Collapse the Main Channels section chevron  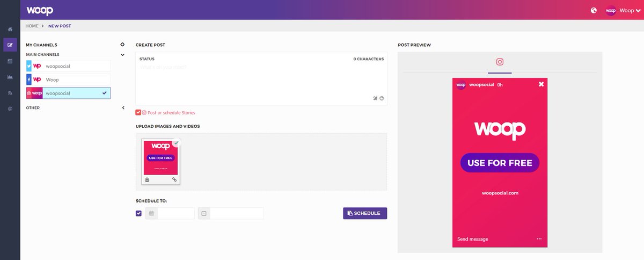(x=122, y=54)
